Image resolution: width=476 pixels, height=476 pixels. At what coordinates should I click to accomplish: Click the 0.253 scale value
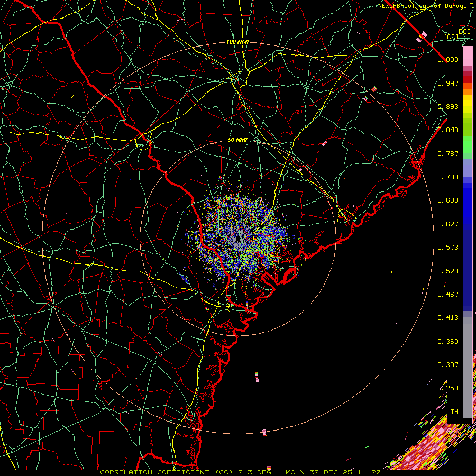[x=448, y=388]
